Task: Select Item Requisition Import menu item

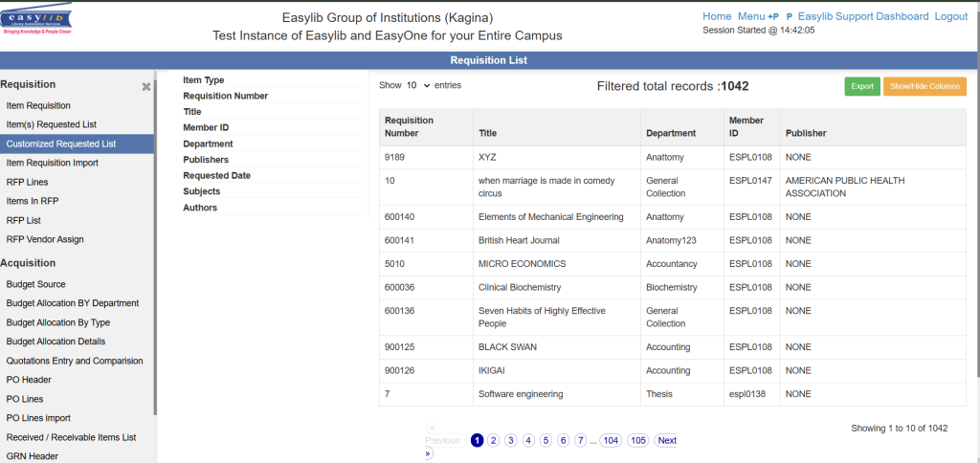Action: [52, 163]
